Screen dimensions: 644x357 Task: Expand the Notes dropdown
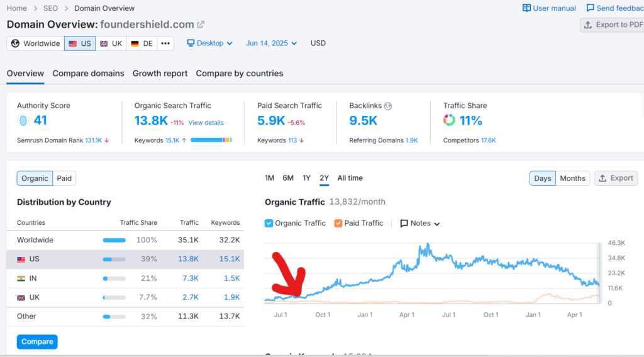click(420, 223)
